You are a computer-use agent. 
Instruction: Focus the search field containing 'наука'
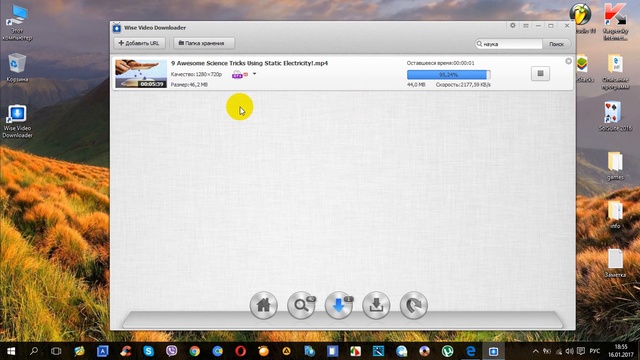click(x=509, y=44)
